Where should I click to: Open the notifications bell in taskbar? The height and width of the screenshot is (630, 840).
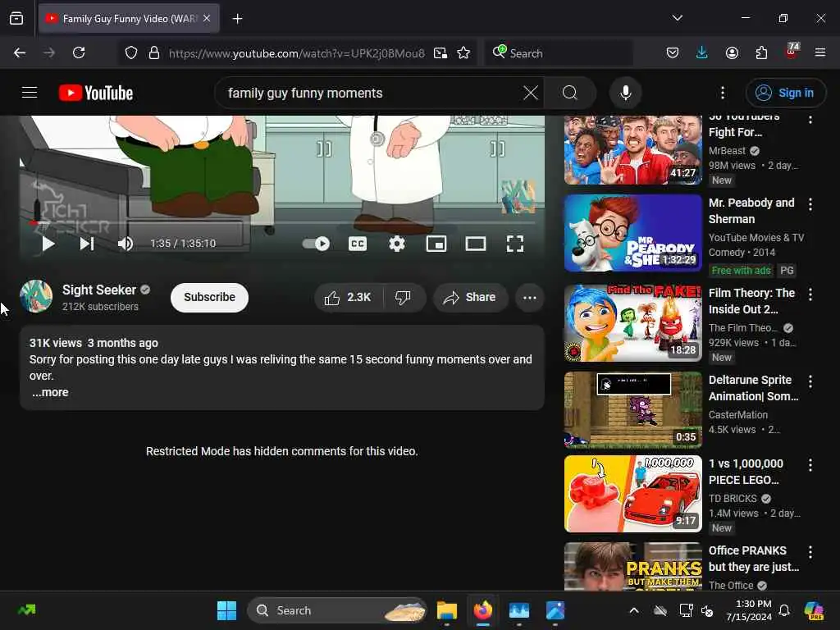[x=784, y=610]
